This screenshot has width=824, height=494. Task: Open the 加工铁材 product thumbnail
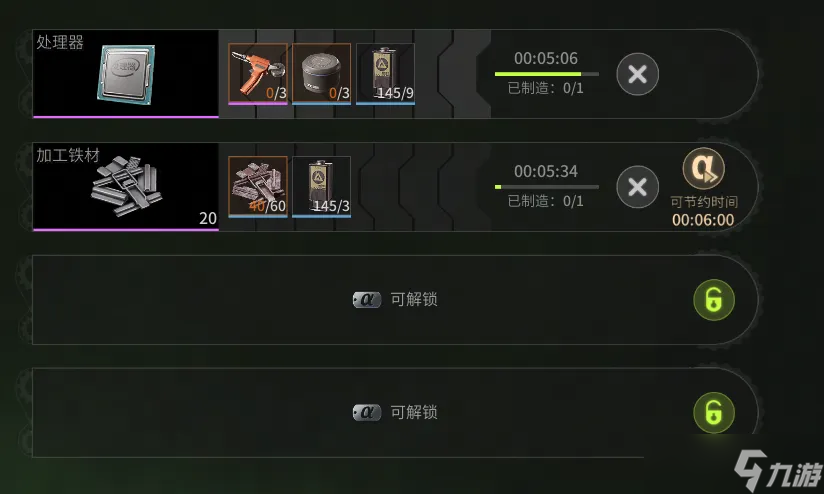tap(126, 187)
